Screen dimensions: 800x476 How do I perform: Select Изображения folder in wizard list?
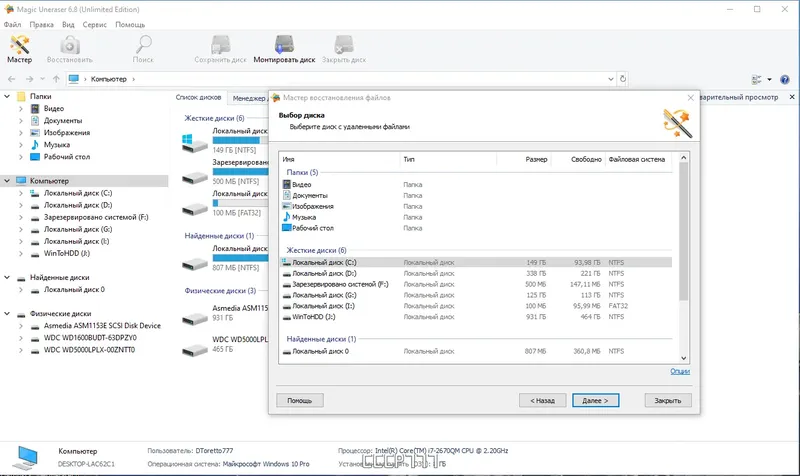(x=313, y=207)
